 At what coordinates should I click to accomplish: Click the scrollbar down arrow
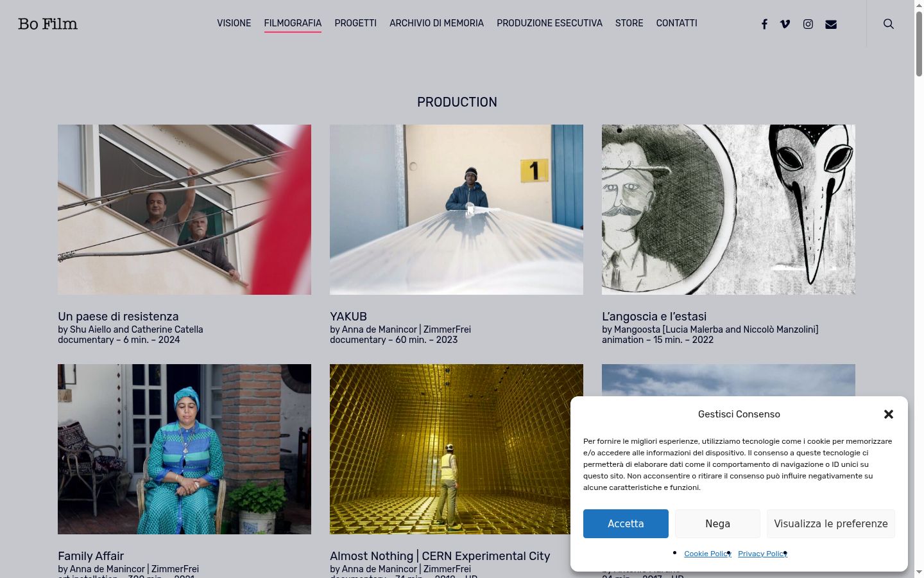(919, 572)
